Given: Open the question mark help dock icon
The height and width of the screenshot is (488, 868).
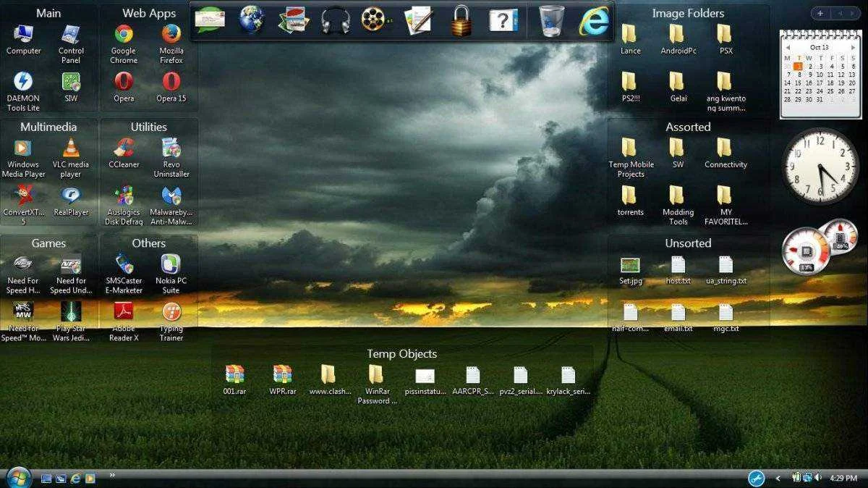Looking at the screenshot, I should pyautogui.click(x=503, y=20).
